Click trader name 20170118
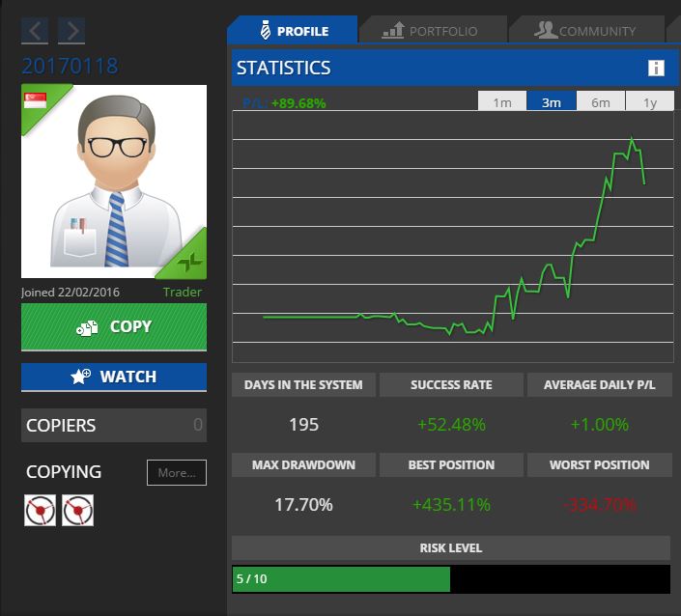The image size is (681, 616). (x=70, y=67)
